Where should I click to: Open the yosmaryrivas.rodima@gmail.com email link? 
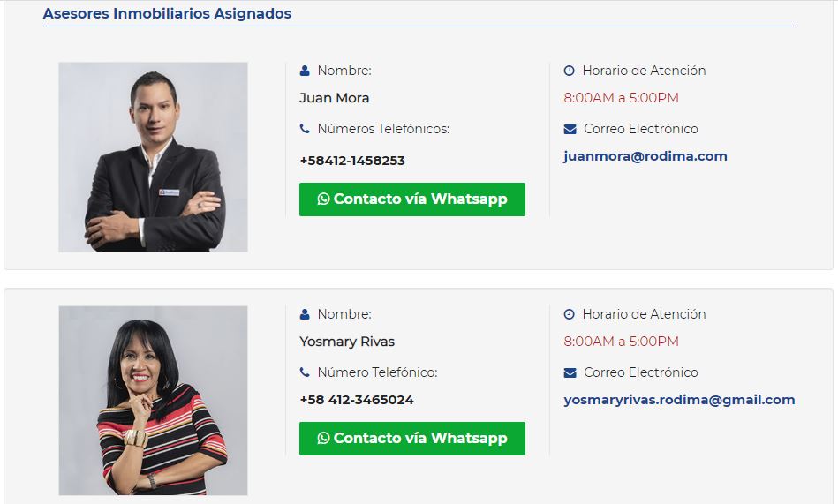pyautogui.click(x=679, y=400)
